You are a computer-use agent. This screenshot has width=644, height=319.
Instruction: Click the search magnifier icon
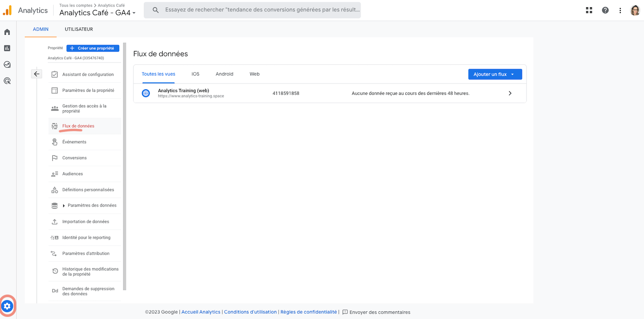[156, 10]
